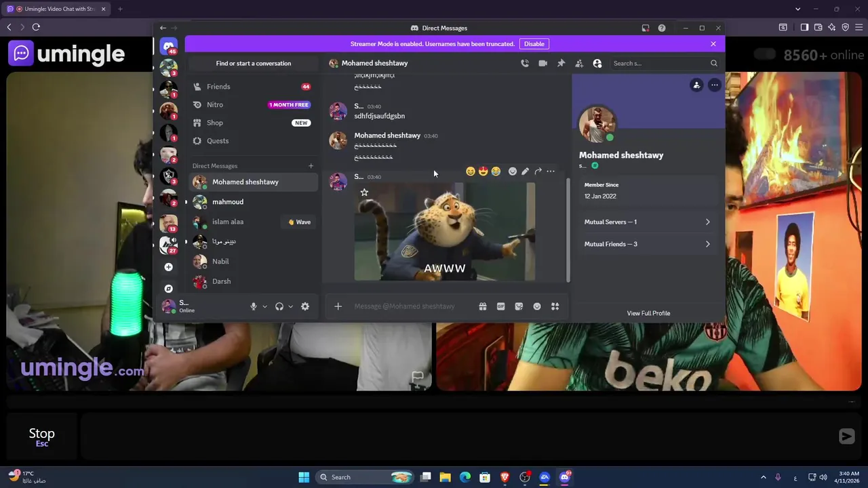Expand Mutual Friends — 3
The width and height of the screenshot is (868, 488).
point(648,244)
